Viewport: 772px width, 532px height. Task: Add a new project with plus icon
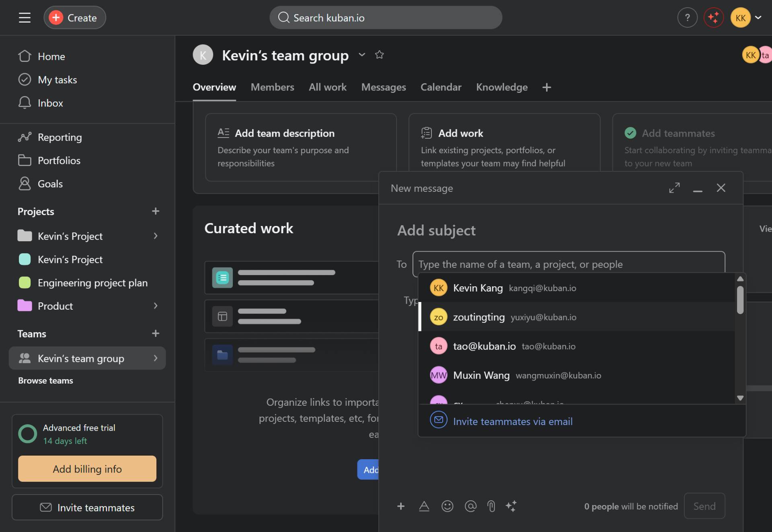tap(156, 211)
